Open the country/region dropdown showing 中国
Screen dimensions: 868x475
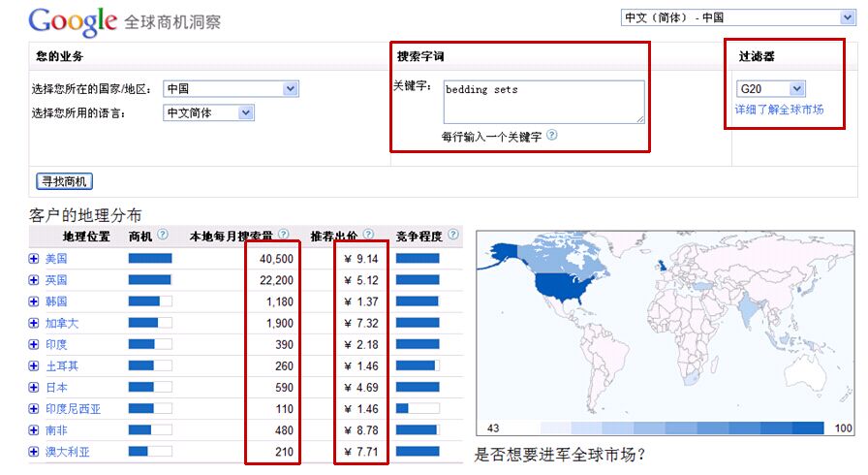(x=231, y=88)
